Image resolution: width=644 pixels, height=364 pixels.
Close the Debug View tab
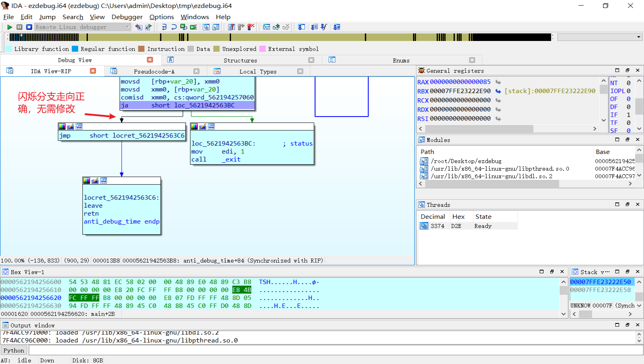pos(150,60)
